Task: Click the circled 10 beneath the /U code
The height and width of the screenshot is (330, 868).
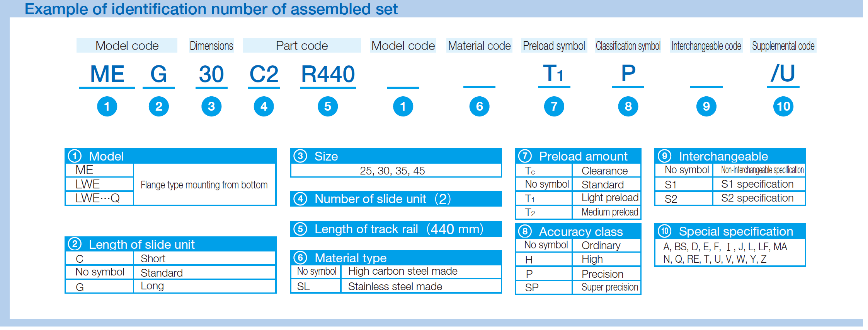Action: coord(783,106)
